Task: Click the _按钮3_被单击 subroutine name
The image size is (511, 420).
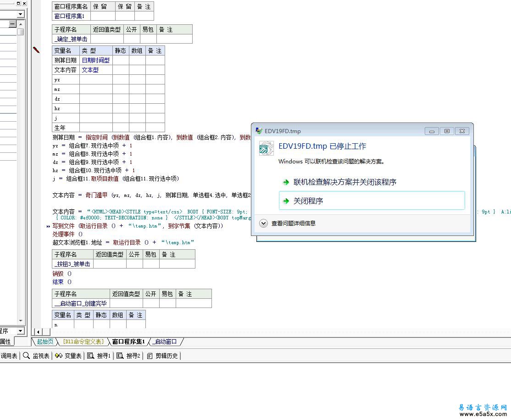Action: (72, 264)
